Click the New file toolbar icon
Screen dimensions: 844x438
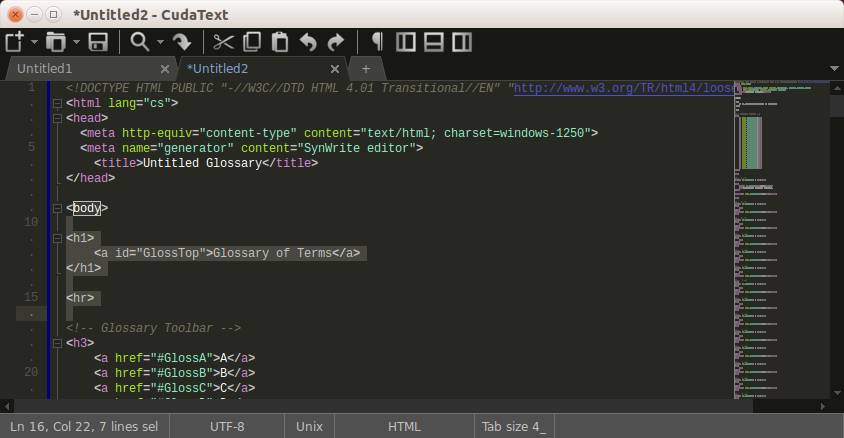15,42
